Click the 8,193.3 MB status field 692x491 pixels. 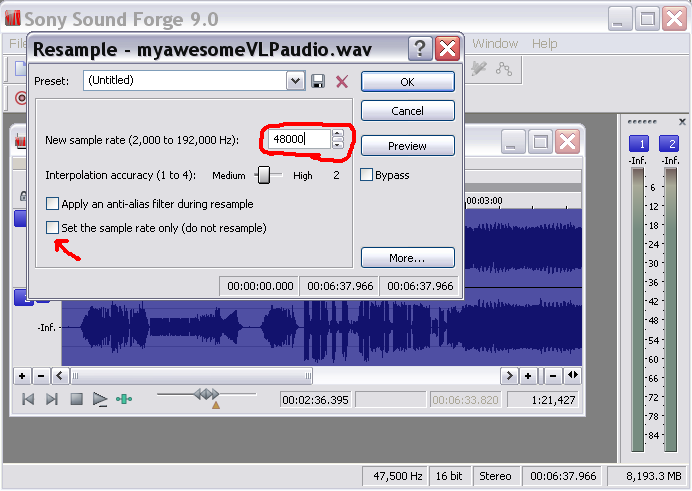tap(649, 476)
